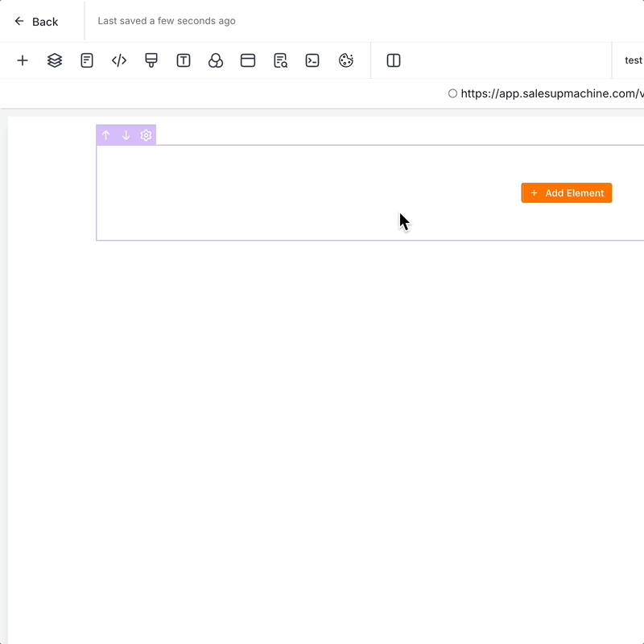Open the typography T icon
644x644 pixels.
click(184, 61)
